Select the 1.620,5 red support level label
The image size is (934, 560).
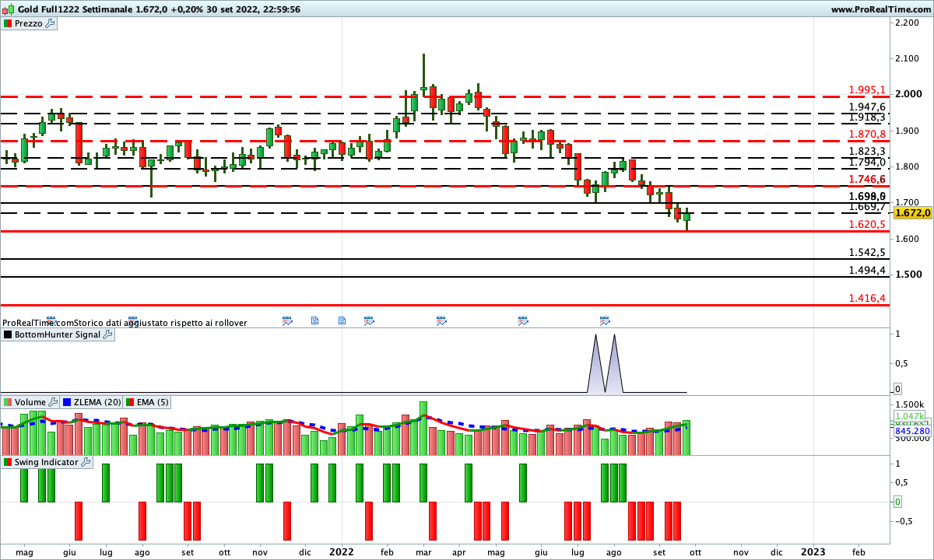[x=867, y=224]
